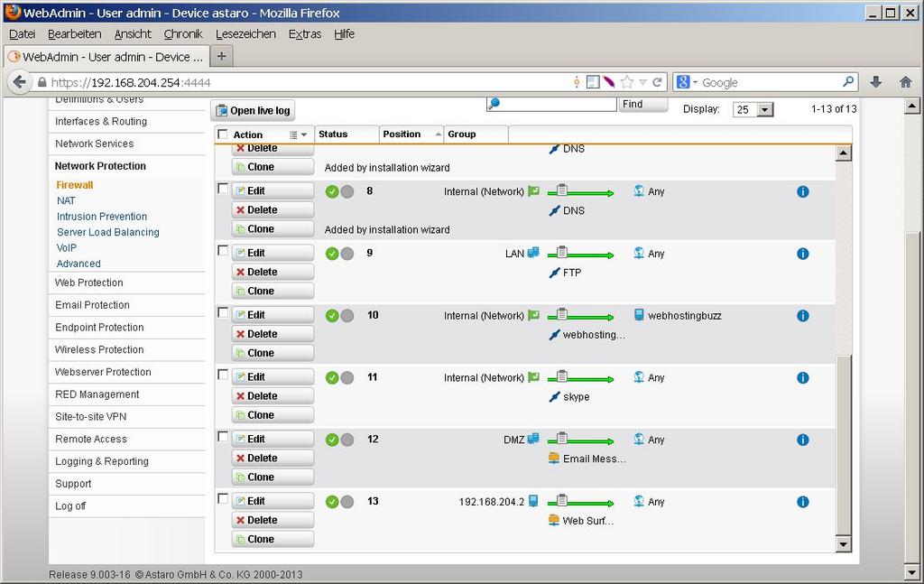This screenshot has height=584, width=924.
Task: Expand the Web Protection sidebar section
Action: pyautogui.click(x=88, y=283)
